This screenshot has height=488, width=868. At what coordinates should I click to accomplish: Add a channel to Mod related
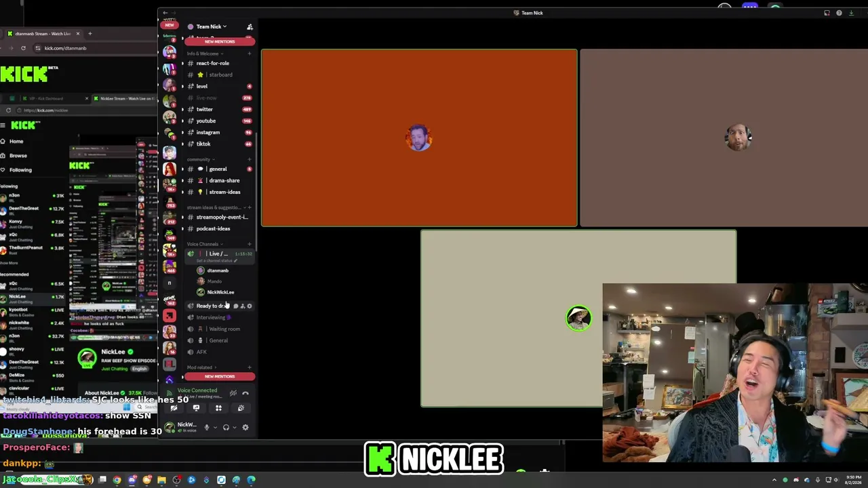click(250, 367)
